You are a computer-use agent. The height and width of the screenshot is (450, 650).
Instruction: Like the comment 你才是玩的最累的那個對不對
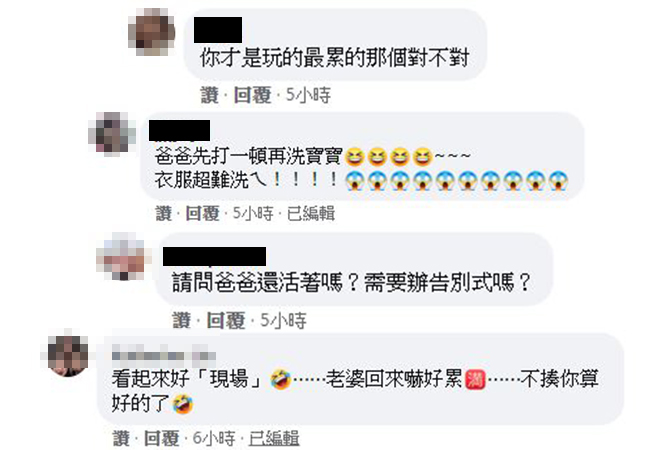tap(209, 95)
